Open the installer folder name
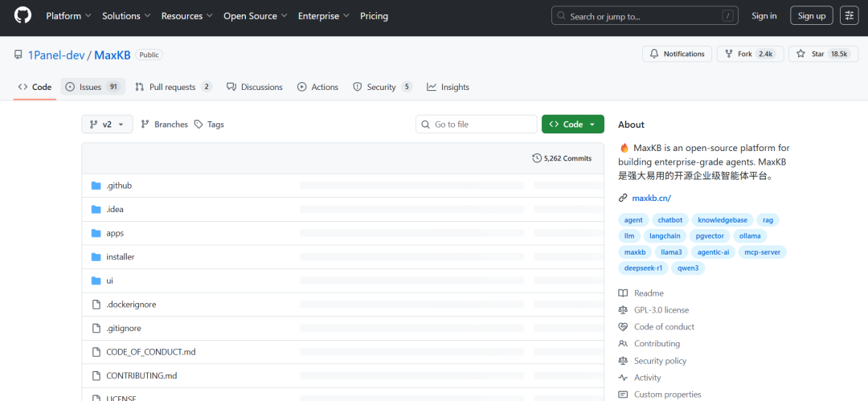The width and height of the screenshot is (868, 401). pyautogui.click(x=120, y=257)
